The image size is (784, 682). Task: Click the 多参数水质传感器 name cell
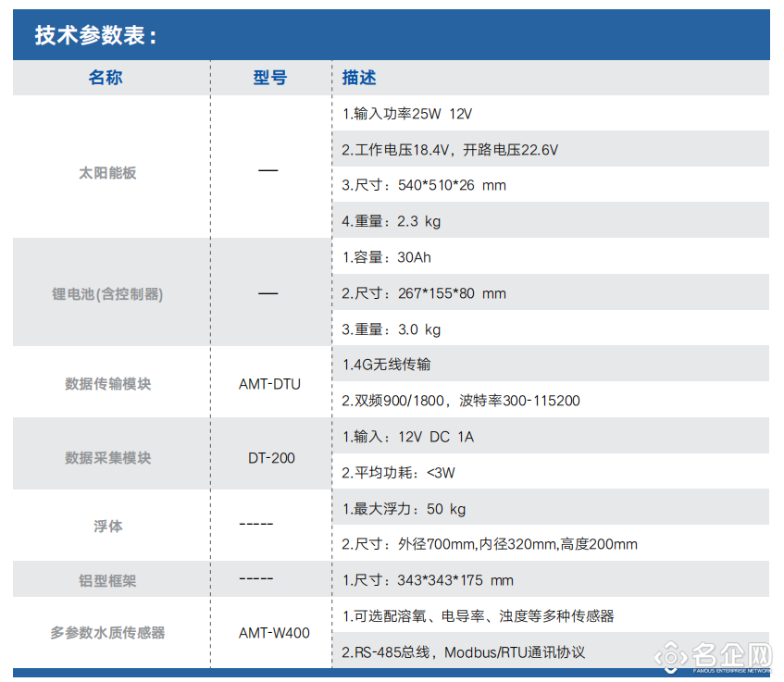point(107,634)
